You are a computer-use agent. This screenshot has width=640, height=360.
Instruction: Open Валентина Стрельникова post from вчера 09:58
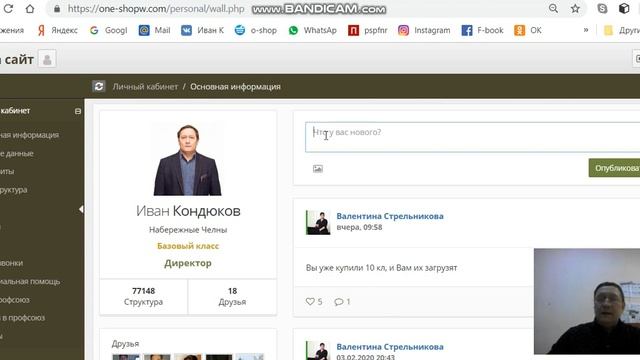pos(390,216)
